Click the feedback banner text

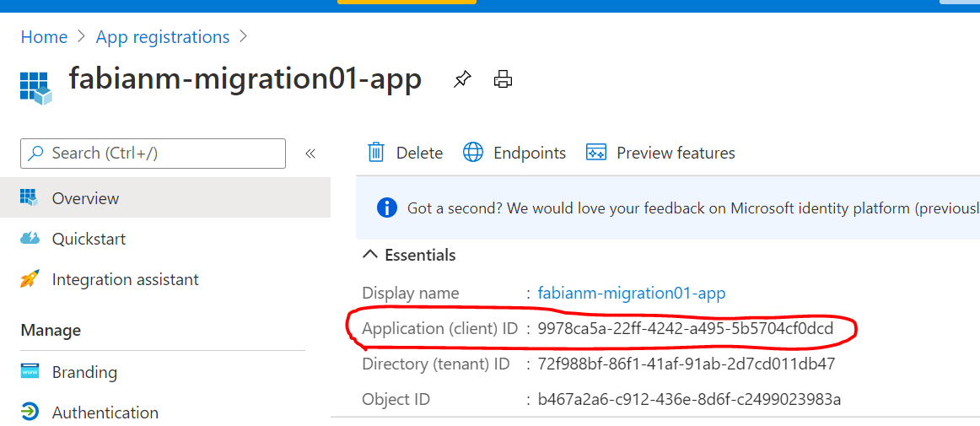(x=693, y=208)
